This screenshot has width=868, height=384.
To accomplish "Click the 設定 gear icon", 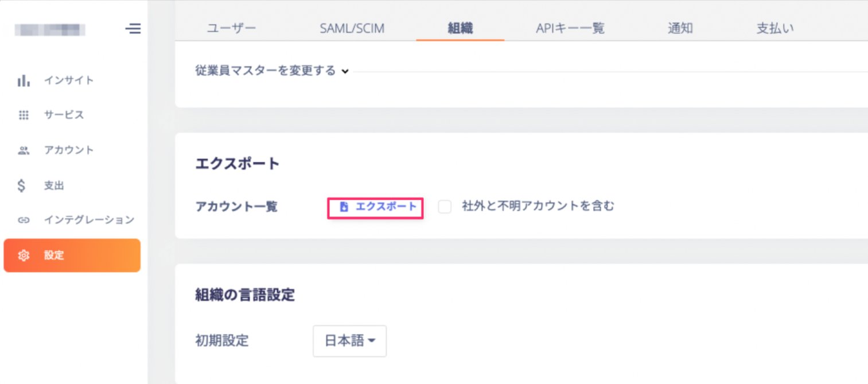I will click(24, 256).
